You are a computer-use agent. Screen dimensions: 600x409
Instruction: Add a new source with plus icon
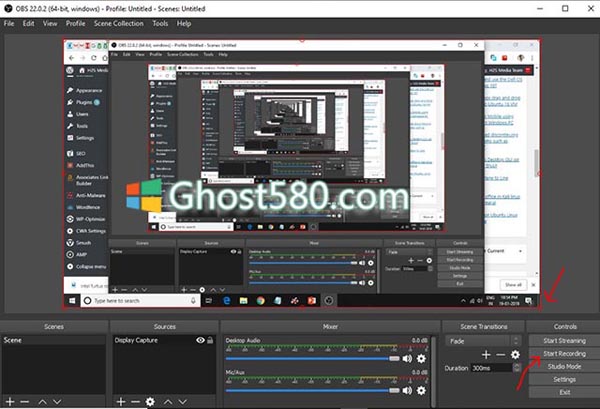(x=121, y=402)
